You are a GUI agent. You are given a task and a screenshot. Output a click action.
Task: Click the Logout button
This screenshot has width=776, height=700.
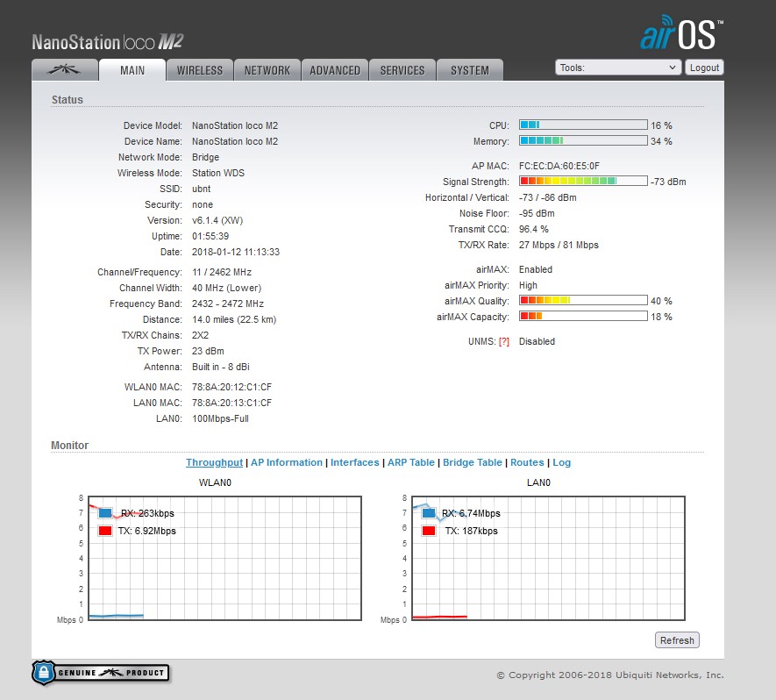tap(704, 68)
